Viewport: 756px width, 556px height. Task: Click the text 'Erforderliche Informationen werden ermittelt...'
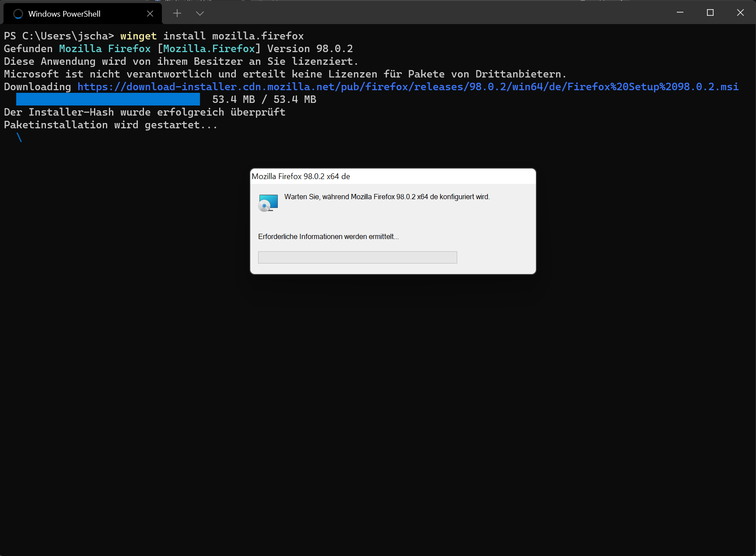pos(328,236)
